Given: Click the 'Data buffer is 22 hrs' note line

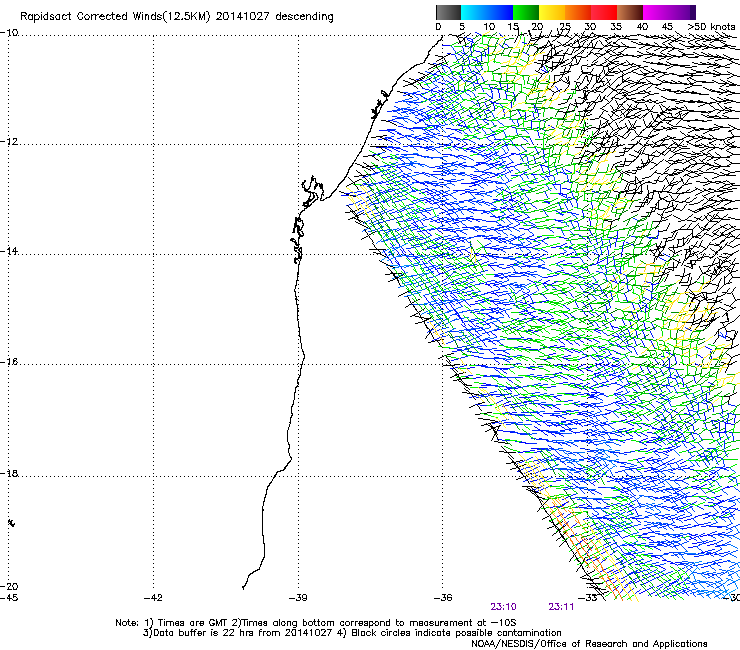Looking at the screenshot, I should click(352, 633).
